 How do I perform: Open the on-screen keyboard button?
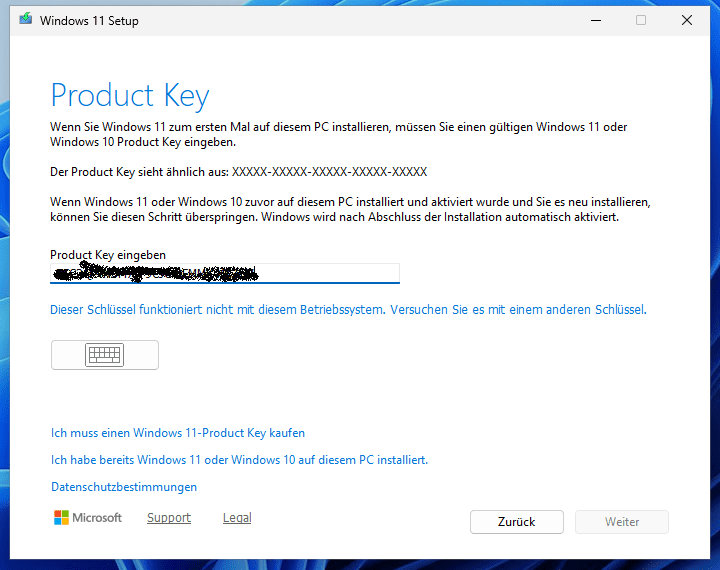104,355
